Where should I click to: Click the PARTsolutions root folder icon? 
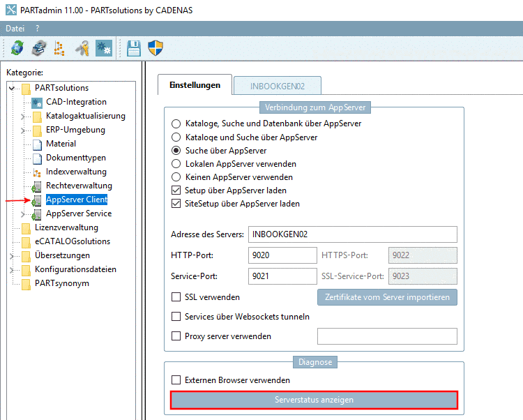26,89
